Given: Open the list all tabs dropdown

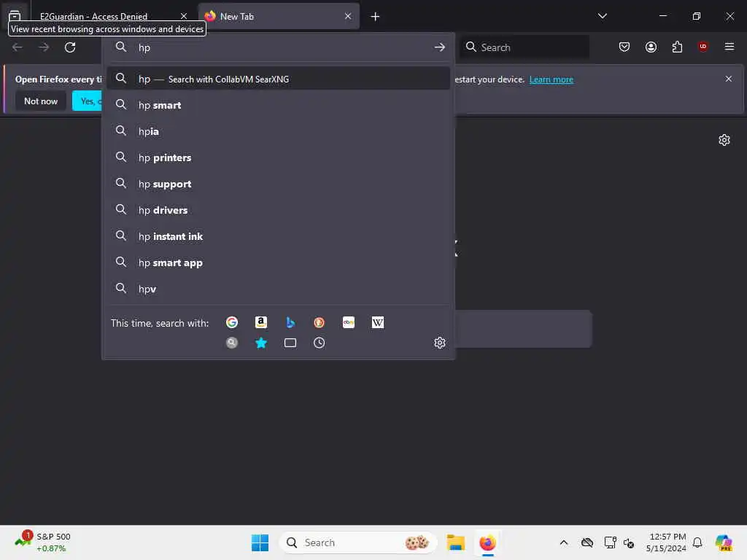Looking at the screenshot, I should pos(602,16).
